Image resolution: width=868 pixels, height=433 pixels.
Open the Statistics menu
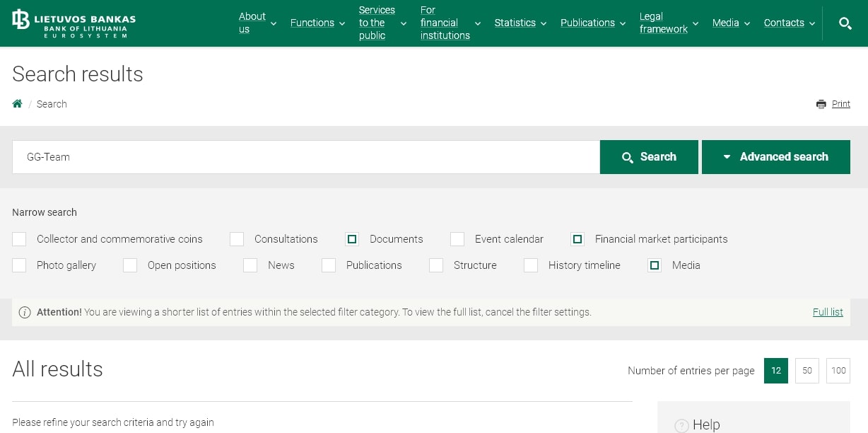click(x=515, y=23)
